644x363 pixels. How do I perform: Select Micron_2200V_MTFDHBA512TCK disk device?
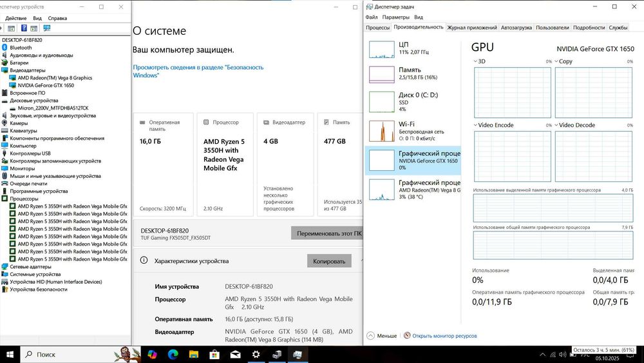coord(53,108)
